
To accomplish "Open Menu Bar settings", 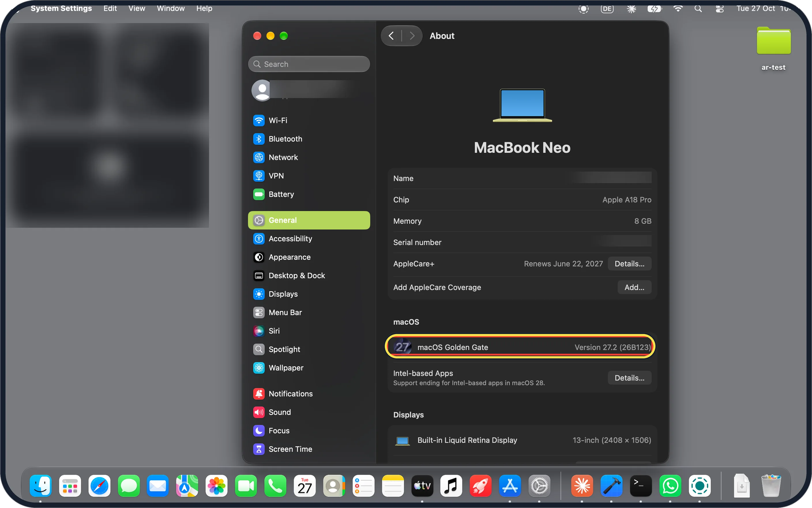I will [309, 313].
